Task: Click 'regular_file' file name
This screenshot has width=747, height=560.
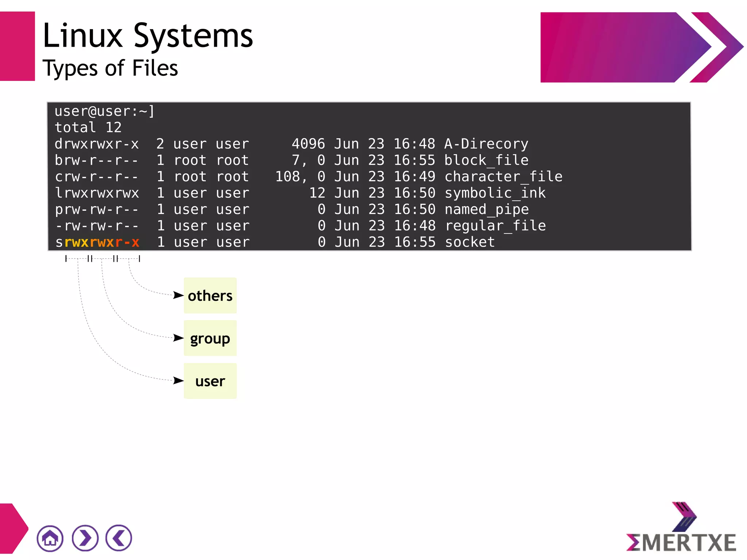Action: point(495,226)
